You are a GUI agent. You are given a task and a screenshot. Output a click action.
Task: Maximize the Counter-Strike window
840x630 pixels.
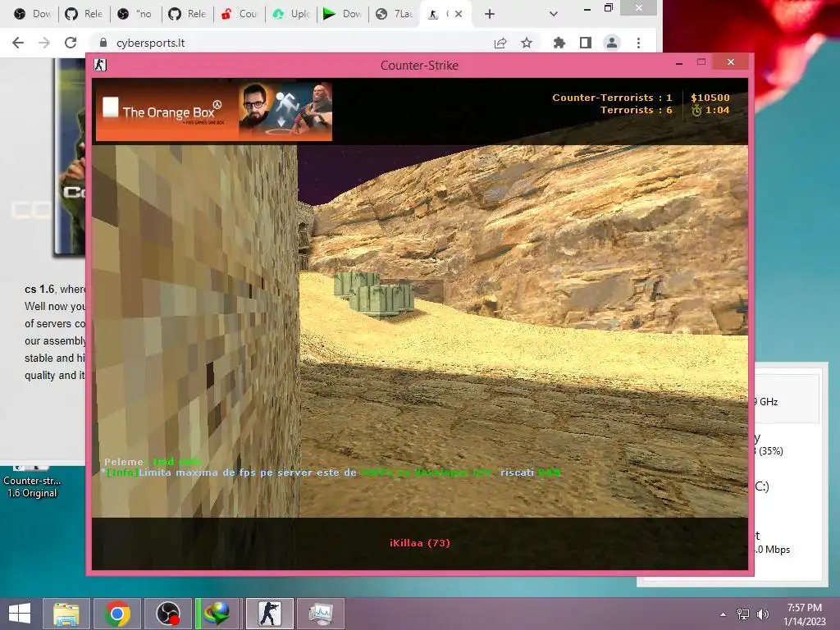coord(701,62)
